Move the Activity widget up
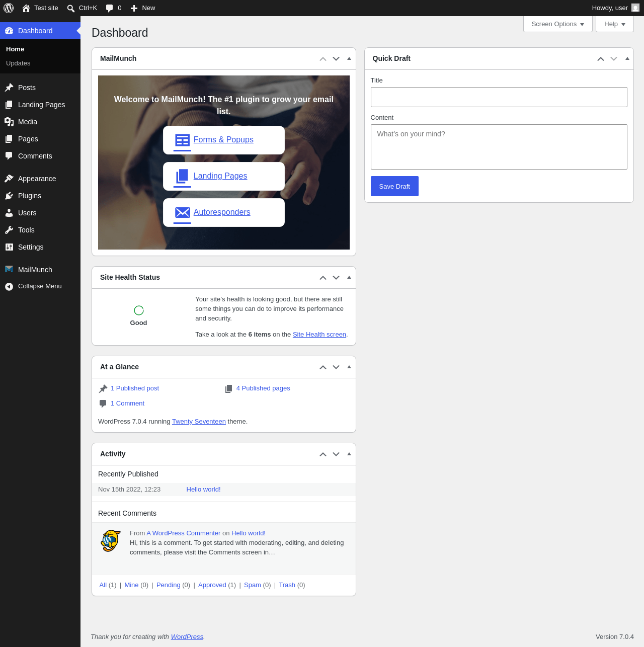Image resolution: width=644 pixels, height=647 pixels. point(323,454)
